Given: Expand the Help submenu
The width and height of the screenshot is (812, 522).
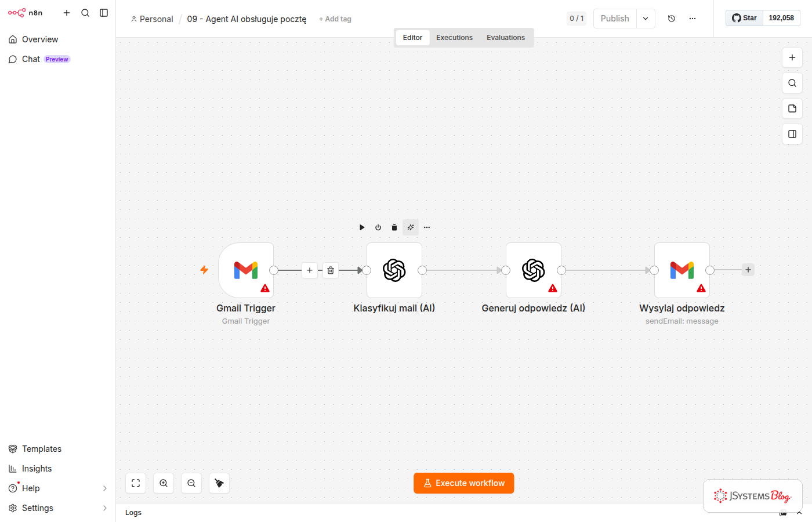Looking at the screenshot, I should tap(105, 488).
